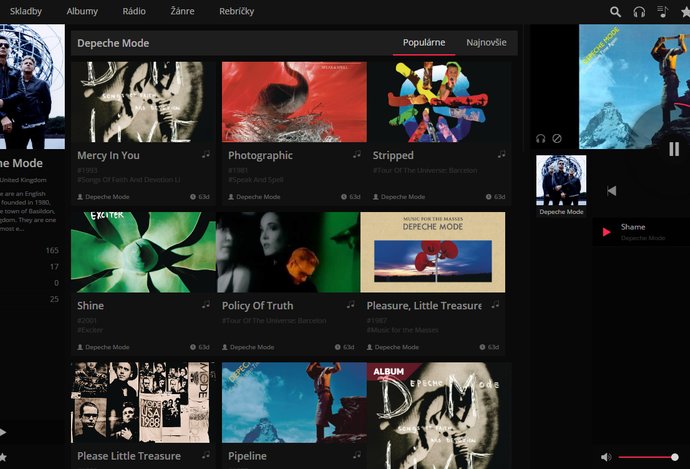Image resolution: width=690 pixels, height=469 pixels.
Task: Click the artist person icon on Shine card
Action: (x=80, y=347)
